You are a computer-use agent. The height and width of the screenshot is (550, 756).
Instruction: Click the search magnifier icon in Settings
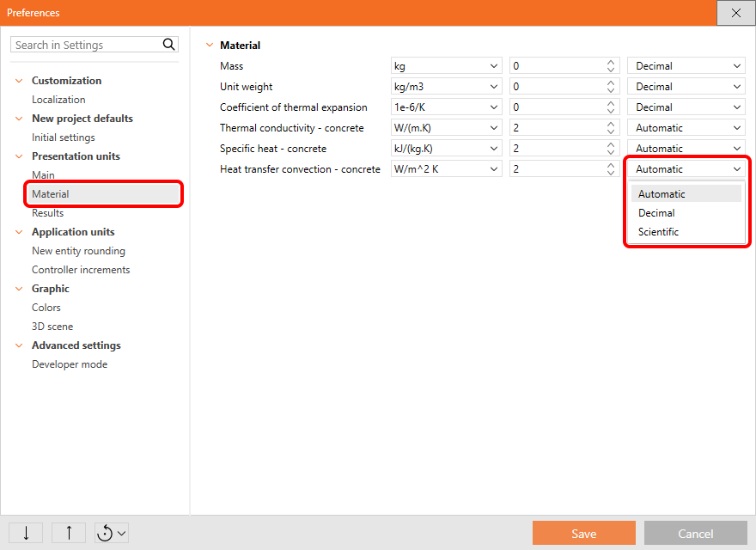tap(168, 45)
